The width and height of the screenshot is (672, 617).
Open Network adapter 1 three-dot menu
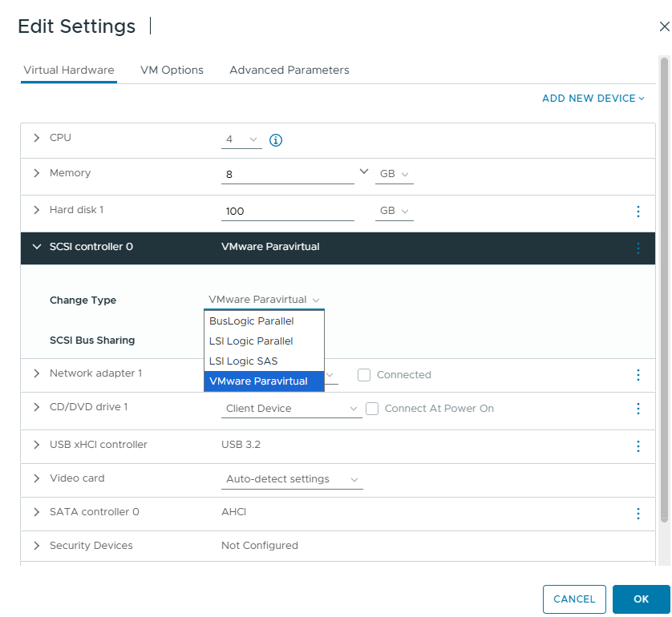(x=638, y=375)
